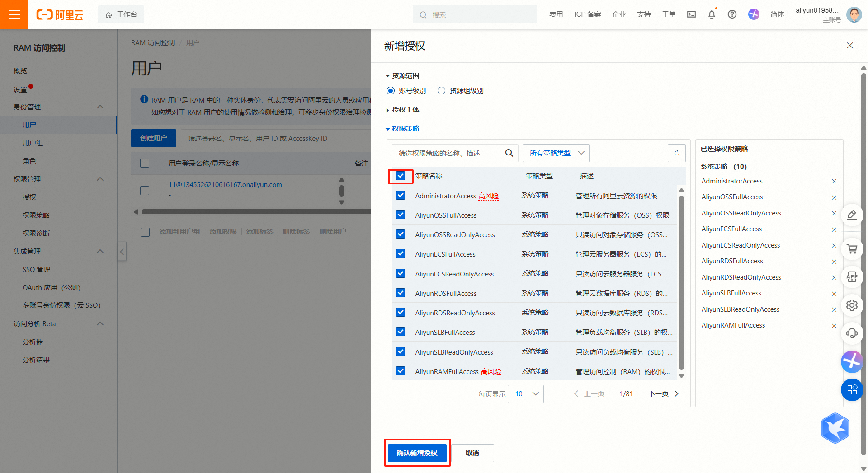Close the 新增授权 panel
868x473 pixels.
(x=850, y=46)
